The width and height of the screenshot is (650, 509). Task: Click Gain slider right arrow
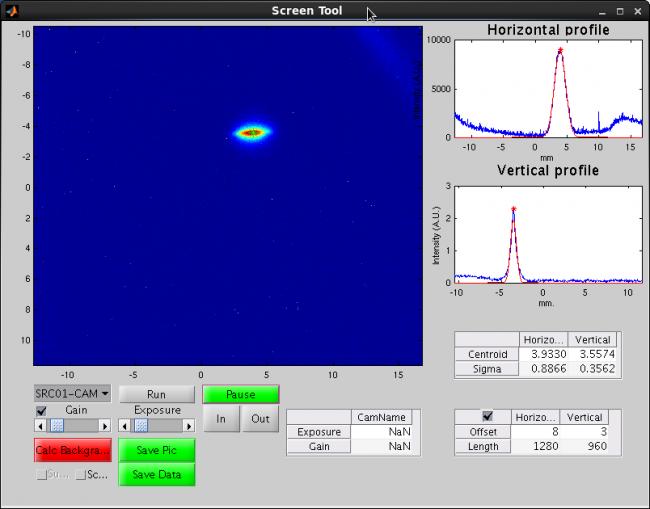point(105,426)
